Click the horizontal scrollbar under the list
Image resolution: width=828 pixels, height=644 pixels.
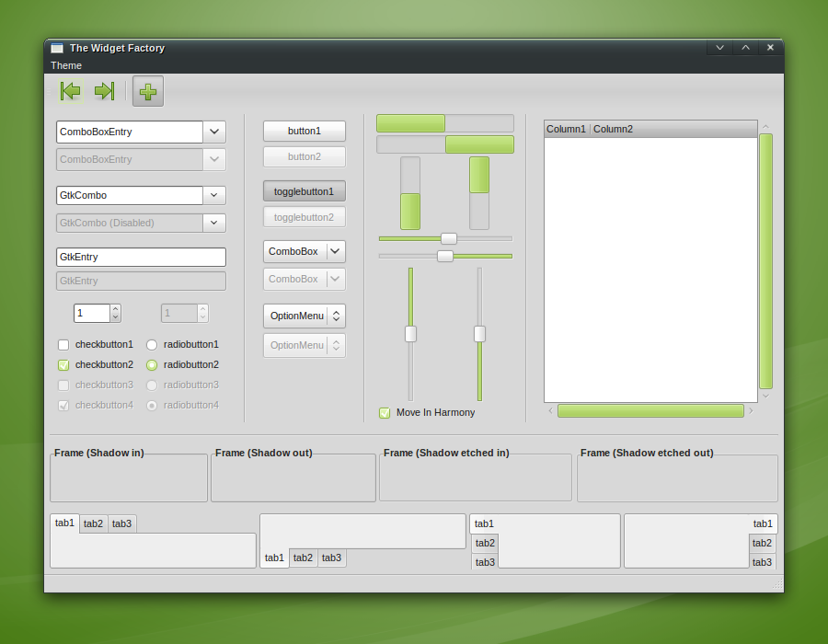click(x=650, y=410)
